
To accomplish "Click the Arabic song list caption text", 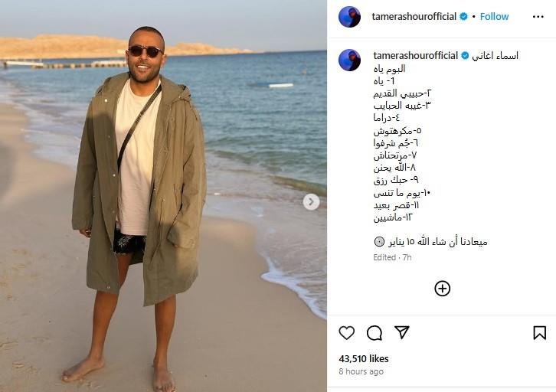I will (x=402, y=143).
